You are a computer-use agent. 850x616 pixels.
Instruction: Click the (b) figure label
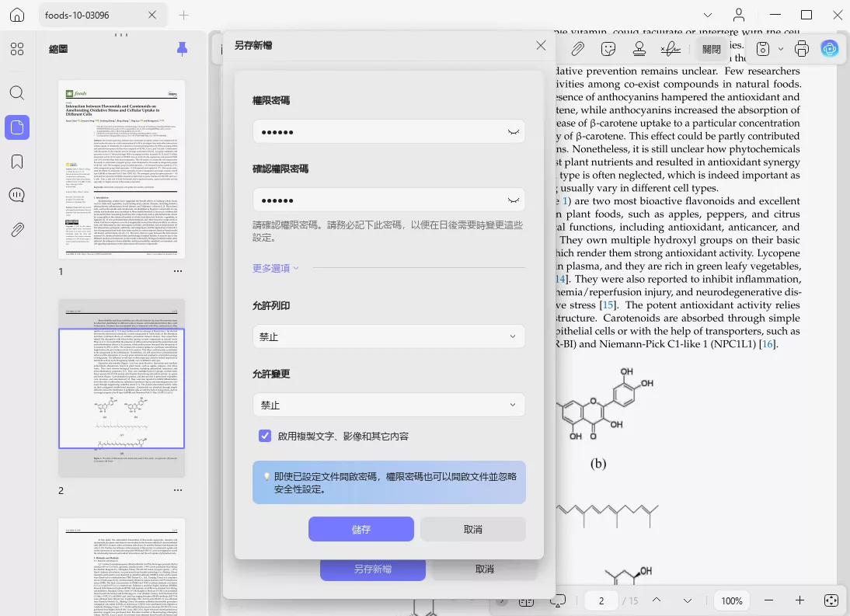click(x=598, y=464)
